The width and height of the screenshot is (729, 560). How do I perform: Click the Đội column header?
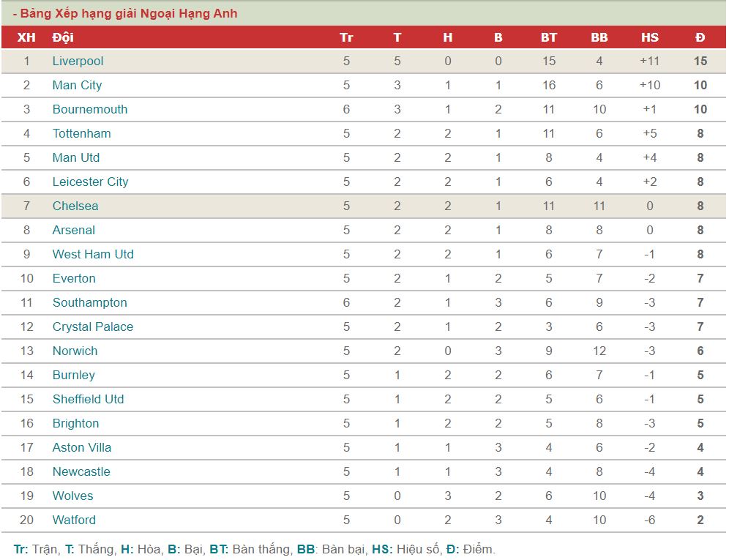(63, 37)
